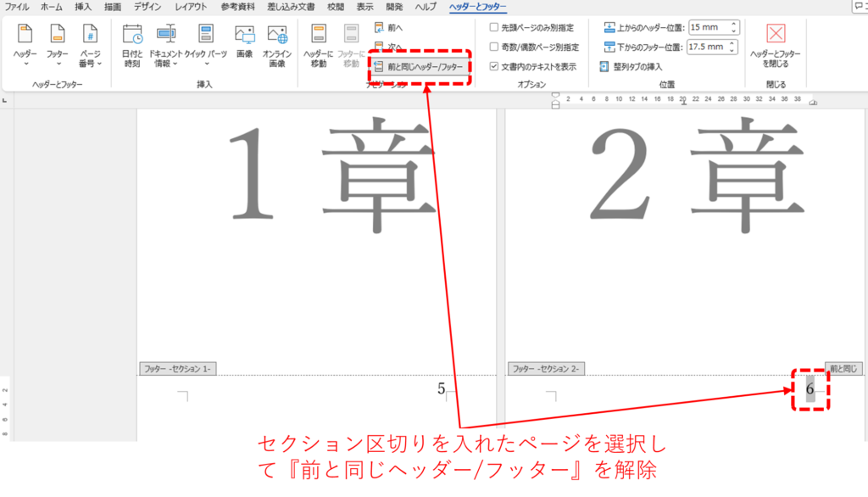Viewport: 868px width, 497px height.
Task: Click the 下からのフッター位置 input field
Action: 708,47
